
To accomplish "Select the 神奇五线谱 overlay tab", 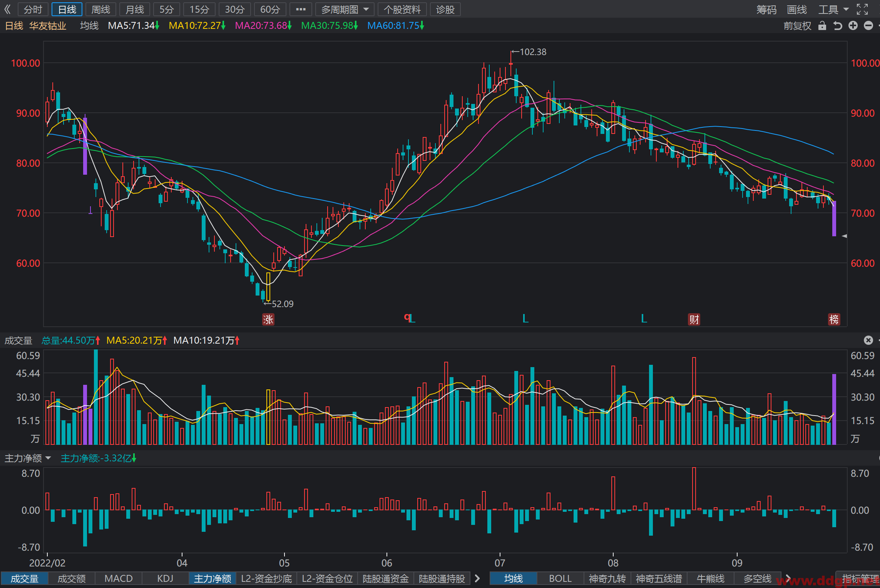I will [x=659, y=579].
